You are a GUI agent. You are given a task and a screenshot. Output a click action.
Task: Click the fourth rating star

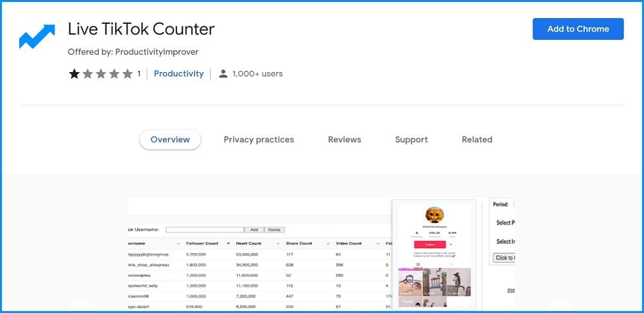coord(114,74)
